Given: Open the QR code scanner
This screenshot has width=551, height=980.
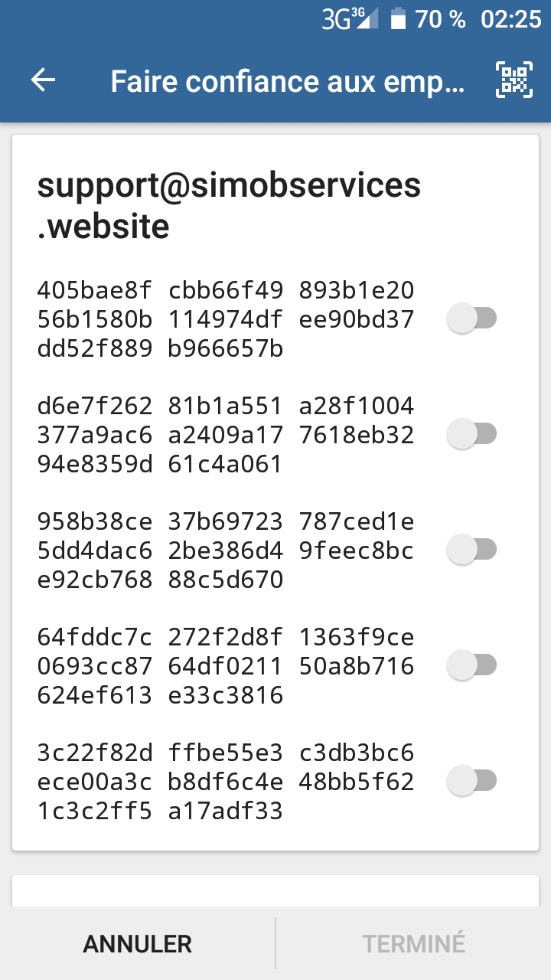Looking at the screenshot, I should click(x=514, y=80).
